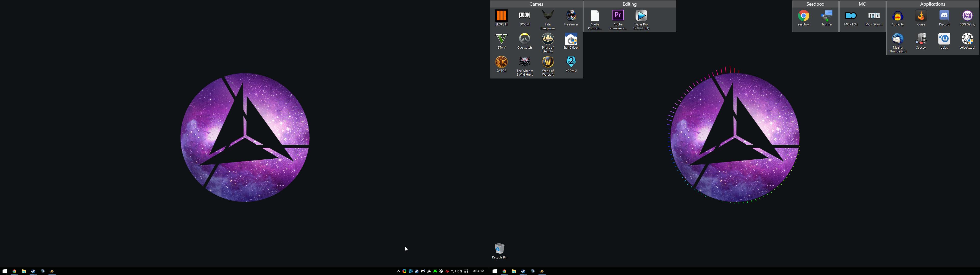Image resolution: width=980 pixels, height=275 pixels.
Task: Launch Discord from Applications fence
Action: tap(944, 18)
